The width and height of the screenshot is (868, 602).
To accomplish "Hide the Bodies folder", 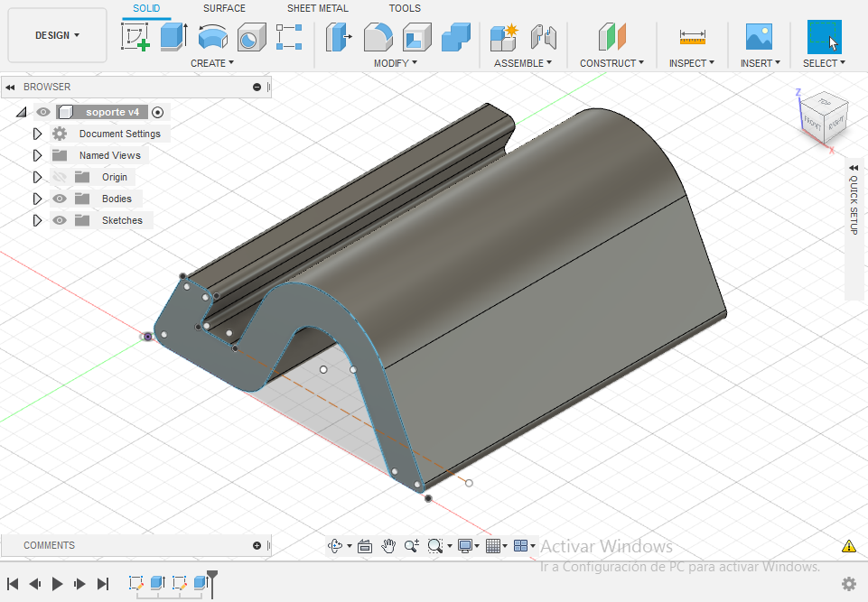I will point(60,199).
